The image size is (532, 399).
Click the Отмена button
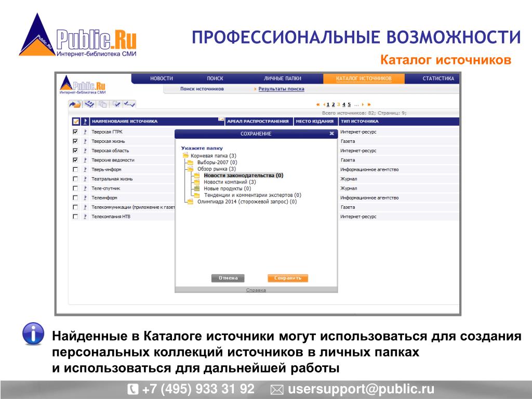(x=228, y=278)
